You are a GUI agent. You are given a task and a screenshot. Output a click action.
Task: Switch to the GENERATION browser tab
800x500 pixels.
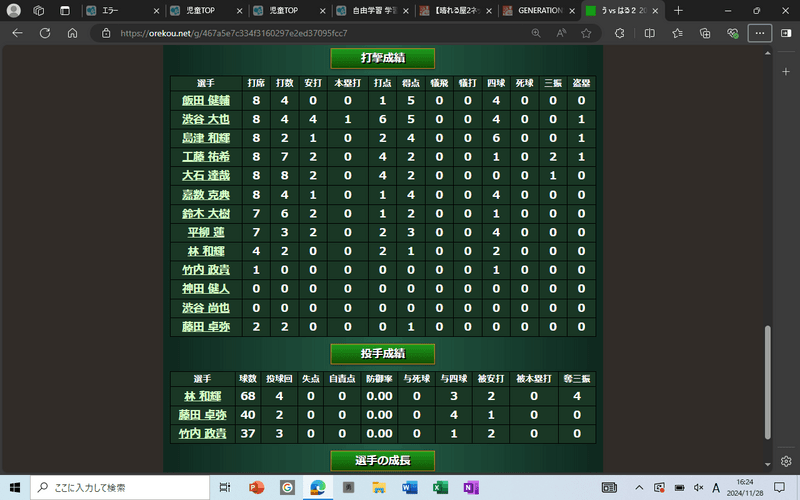point(535,10)
